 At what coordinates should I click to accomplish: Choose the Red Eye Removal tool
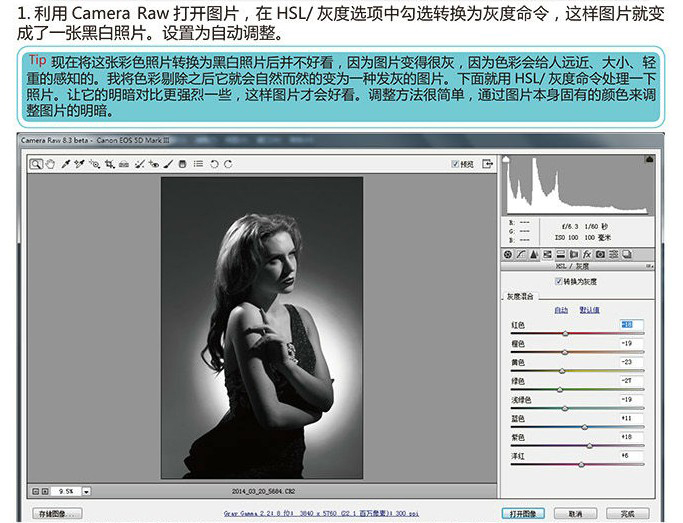click(x=154, y=164)
